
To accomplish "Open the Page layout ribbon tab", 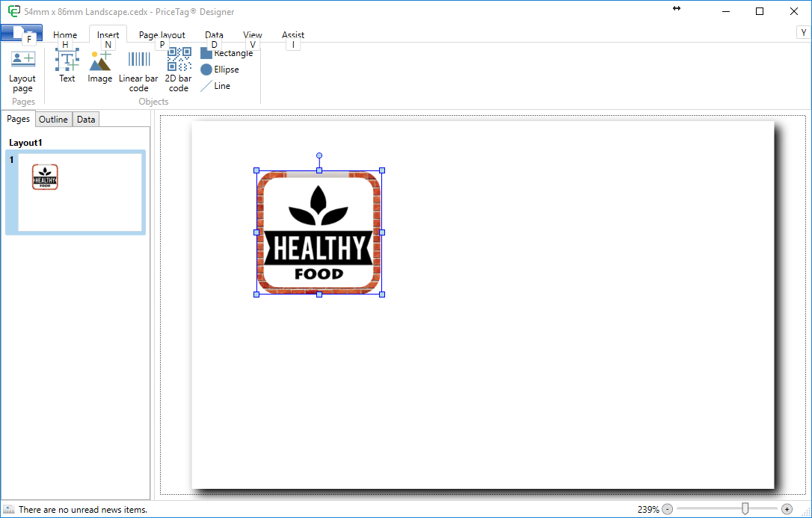I will 162,34.
